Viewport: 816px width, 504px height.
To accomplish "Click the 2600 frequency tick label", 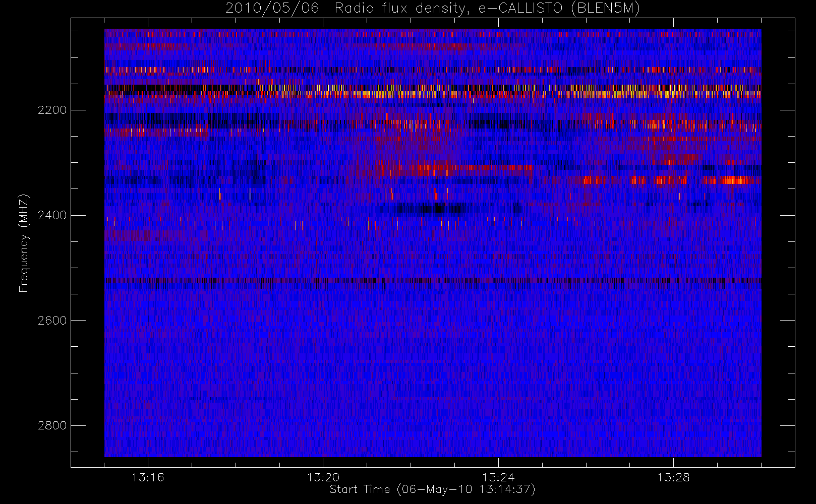I will (52, 321).
